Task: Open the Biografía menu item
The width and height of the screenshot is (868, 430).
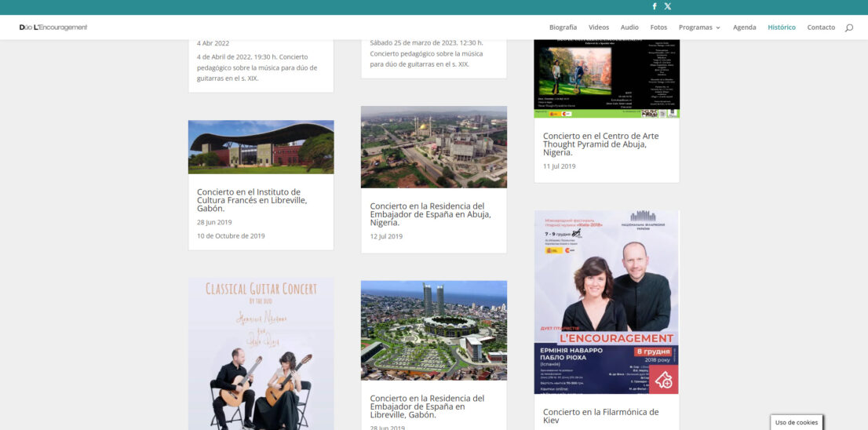Action: click(x=563, y=27)
